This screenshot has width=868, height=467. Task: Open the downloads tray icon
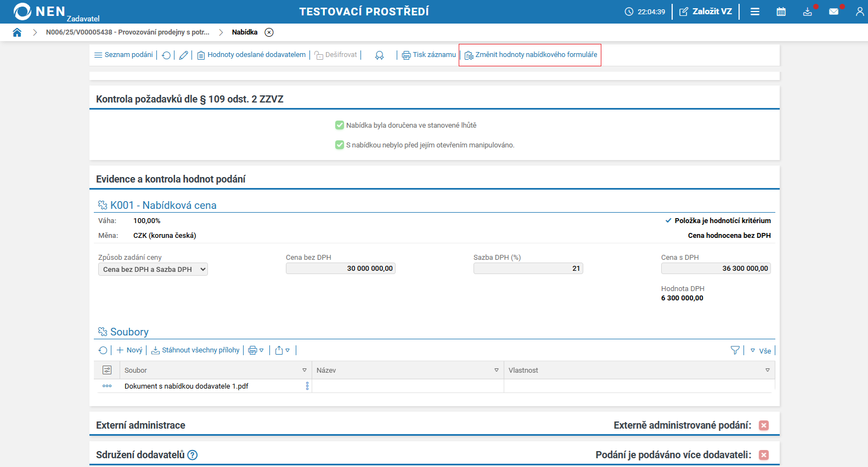tap(807, 12)
